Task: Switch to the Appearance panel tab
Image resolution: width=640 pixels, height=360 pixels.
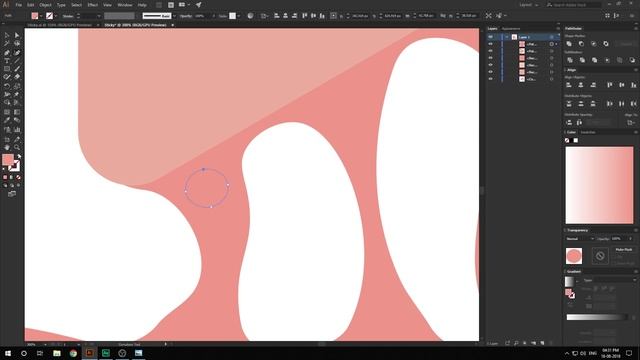Action: (x=511, y=29)
